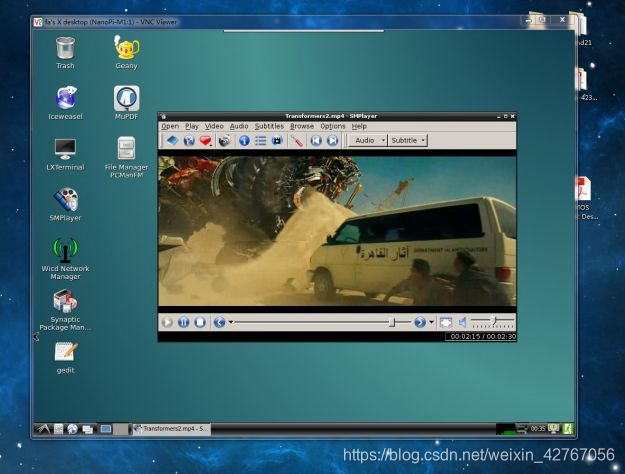The height and width of the screenshot is (474, 625).
Task: Click the file manager taskbar launcher
Action: [x=59, y=429]
